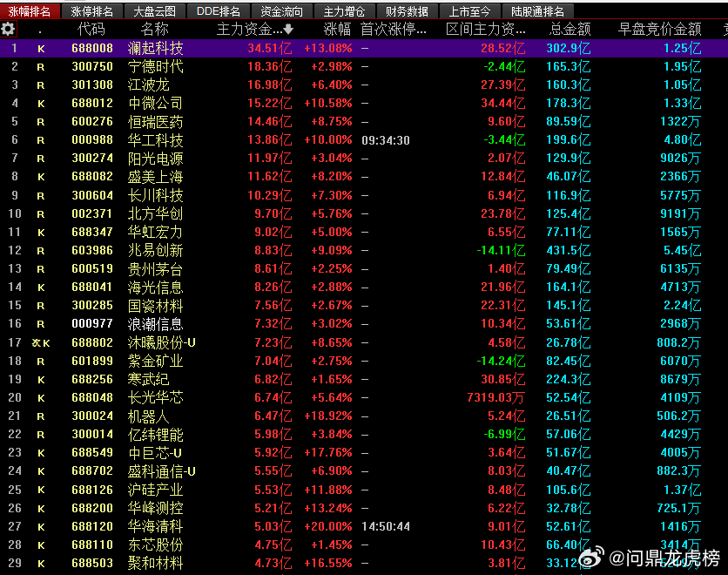Switch to the 涨幅排名 tab
Screen dimensions: 728x575
tap(30, 11)
